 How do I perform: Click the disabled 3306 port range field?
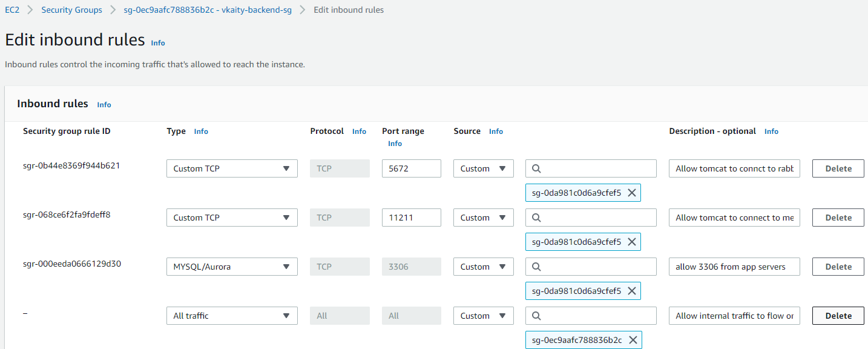pyautogui.click(x=412, y=267)
